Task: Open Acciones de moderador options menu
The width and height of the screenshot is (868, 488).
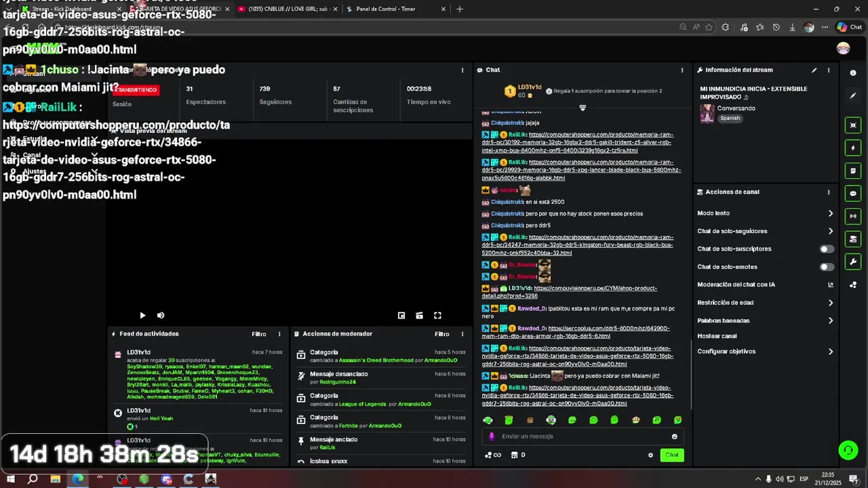Action: 462,334
